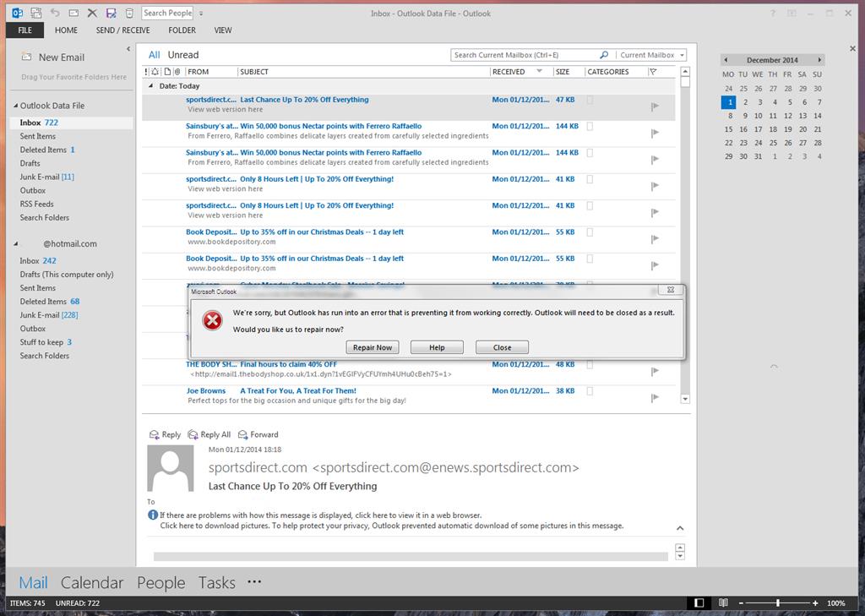Click the X delete icon in quick access toolbar
Viewport: 865px width, 616px height.
(92, 13)
